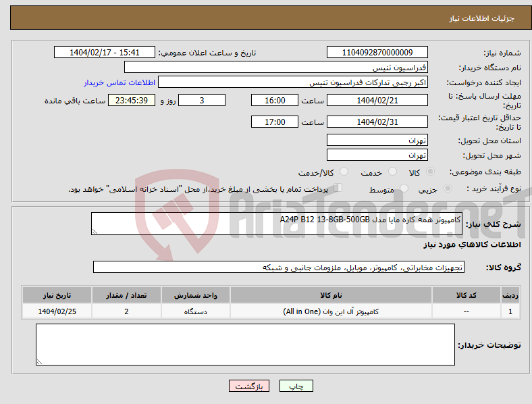Click the unit cell دستگاه
532x404 pixels.
pyautogui.click(x=196, y=311)
